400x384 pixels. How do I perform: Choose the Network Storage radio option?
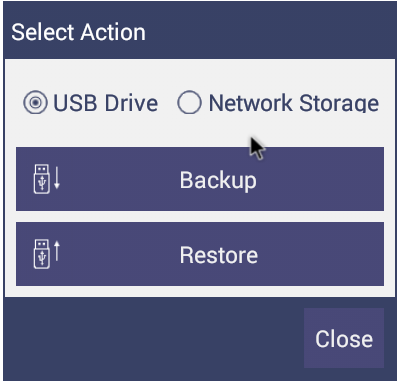[189, 102]
